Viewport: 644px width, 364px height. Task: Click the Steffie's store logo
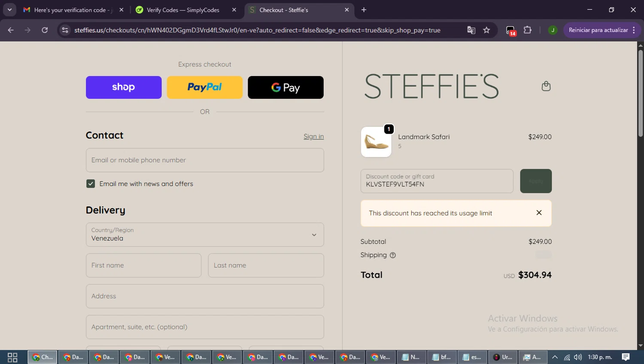pos(431,86)
